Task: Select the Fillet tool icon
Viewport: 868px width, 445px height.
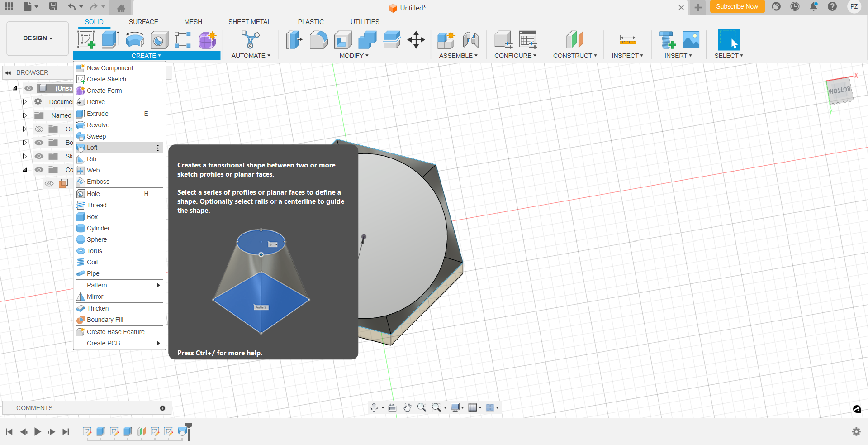Action: pos(318,40)
